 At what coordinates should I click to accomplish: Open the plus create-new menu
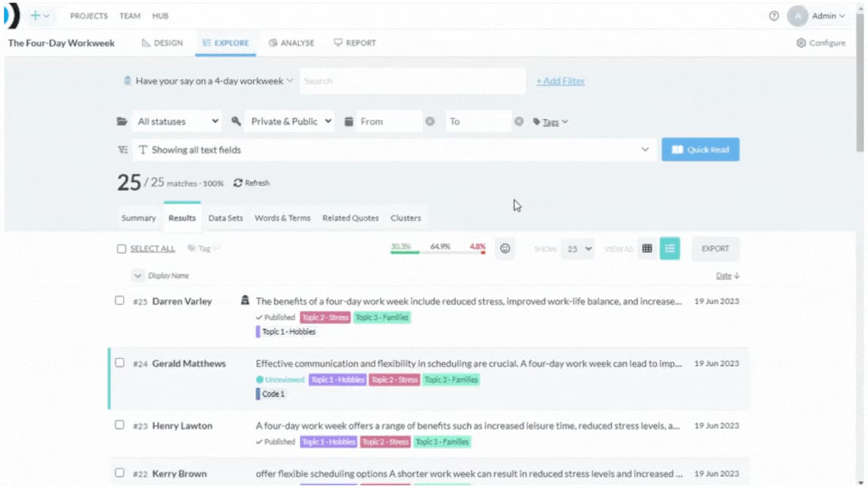39,16
